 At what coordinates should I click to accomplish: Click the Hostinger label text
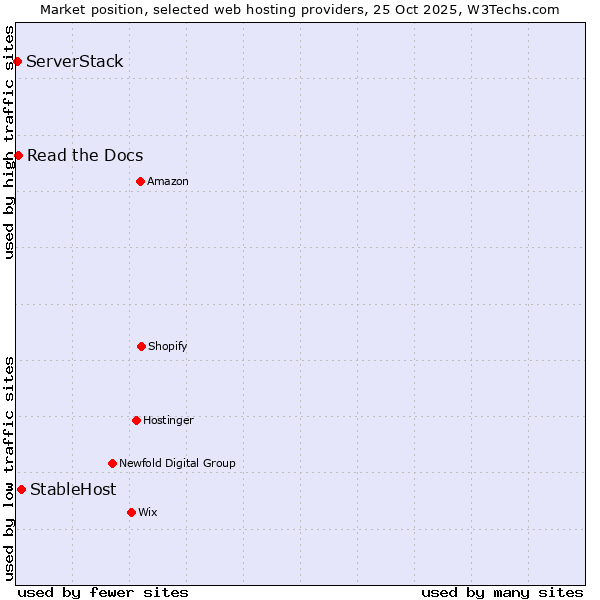[168, 420]
